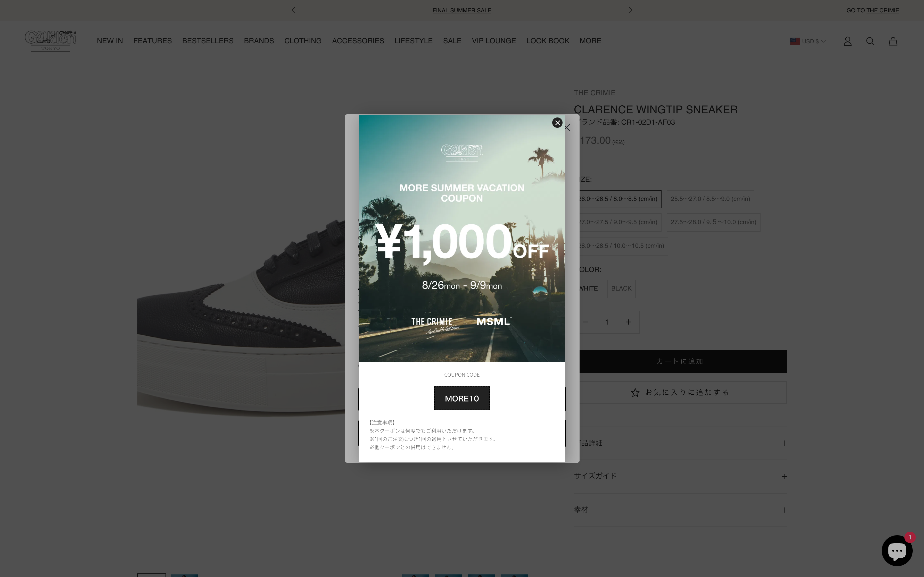Open the Shopify chat bubble
The image size is (924, 577).
897,550
